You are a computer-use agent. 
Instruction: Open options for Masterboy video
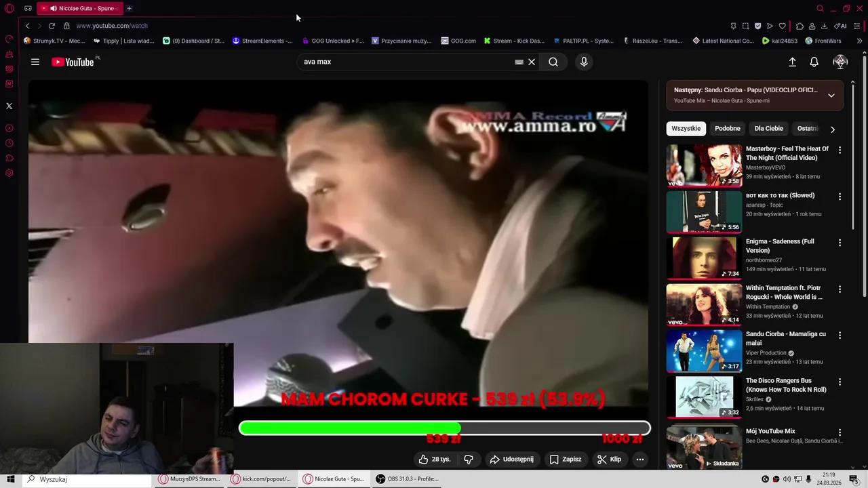click(x=840, y=150)
